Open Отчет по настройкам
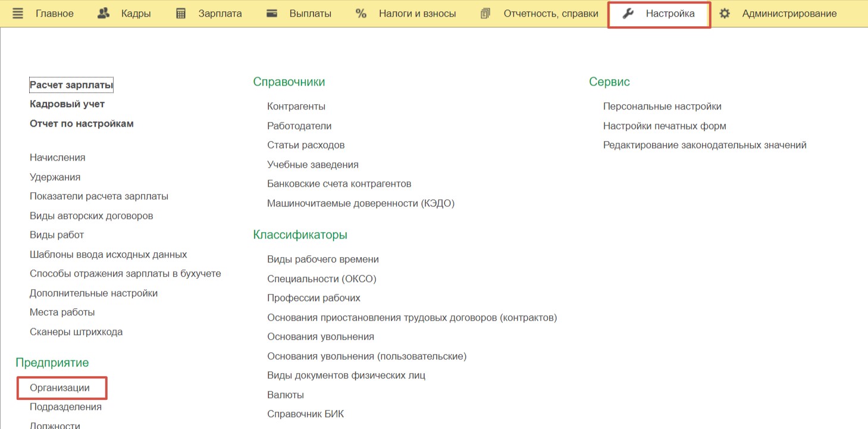 pyautogui.click(x=82, y=124)
